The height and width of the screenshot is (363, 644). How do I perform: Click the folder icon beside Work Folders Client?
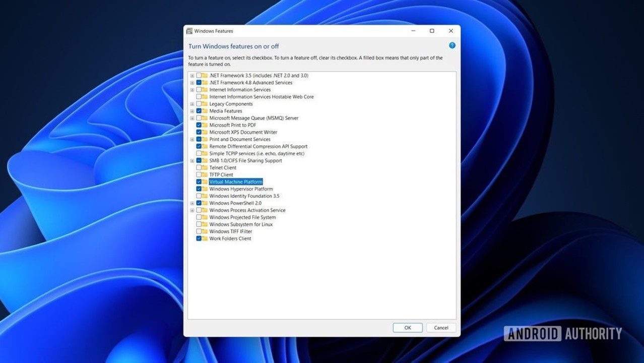point(205,238)
